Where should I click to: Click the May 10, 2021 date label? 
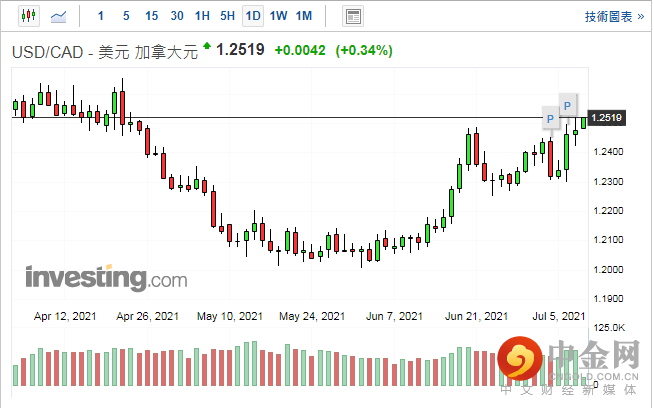click(230, 316)
